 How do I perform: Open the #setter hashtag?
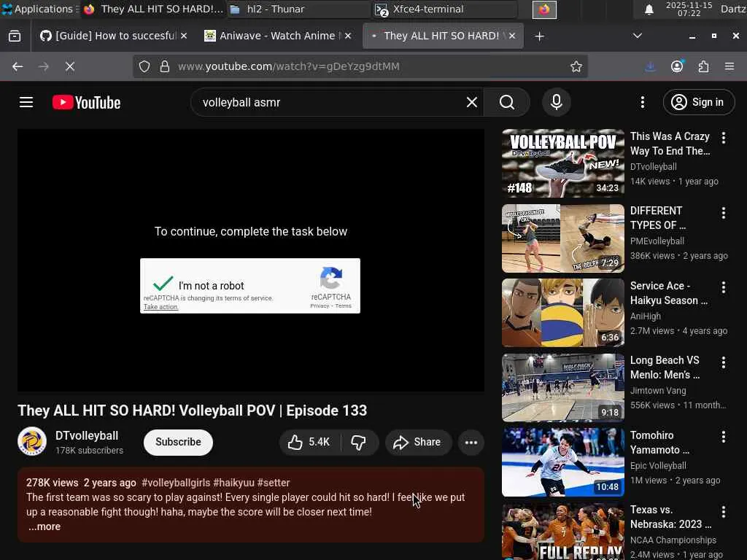click(274, 483)
